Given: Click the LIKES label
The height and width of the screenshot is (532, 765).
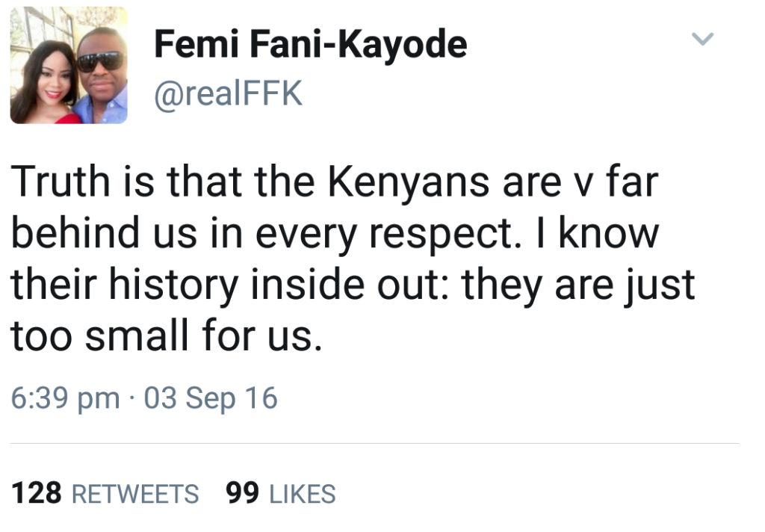Looking at the screenshot, I should pos(302,494).
